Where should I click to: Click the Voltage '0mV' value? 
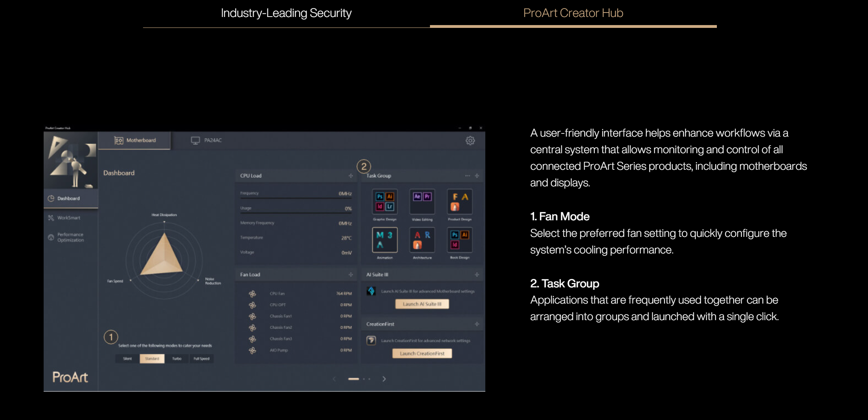pyautogui.click(x=346, y=253)
